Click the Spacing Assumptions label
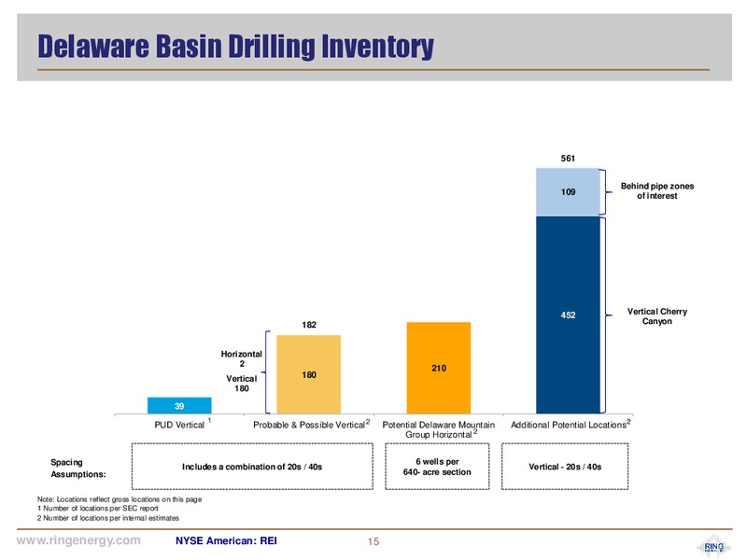 coord(78,469)
